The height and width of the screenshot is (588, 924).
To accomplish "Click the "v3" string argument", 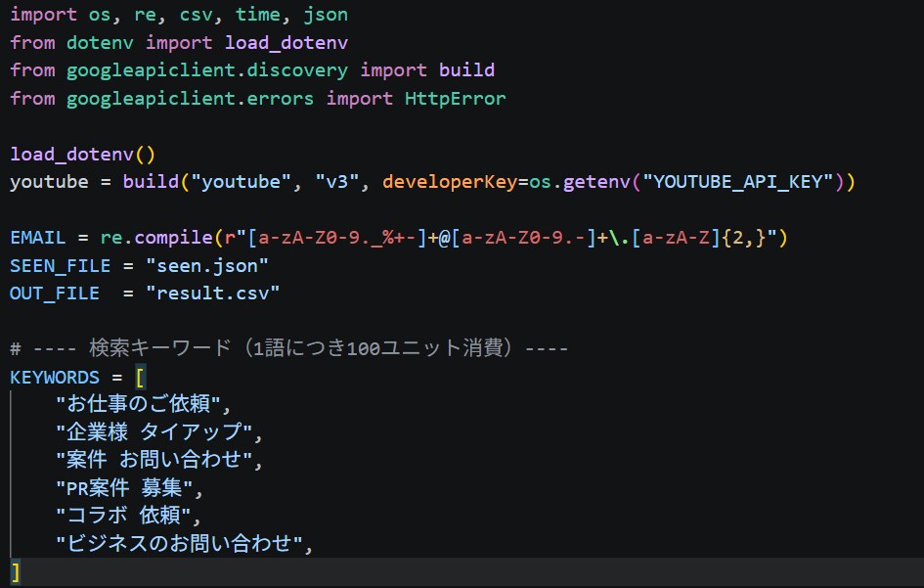I will [337, 182].
